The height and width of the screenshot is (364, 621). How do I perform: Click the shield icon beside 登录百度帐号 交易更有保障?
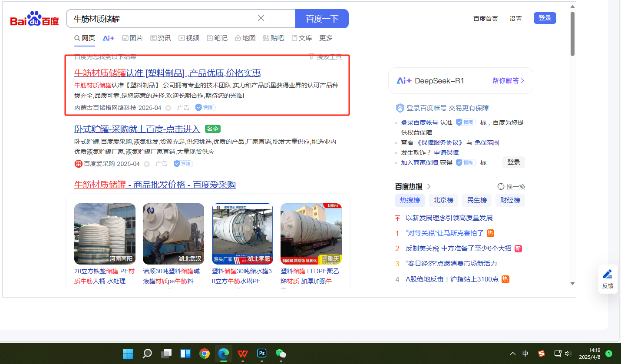400,108
